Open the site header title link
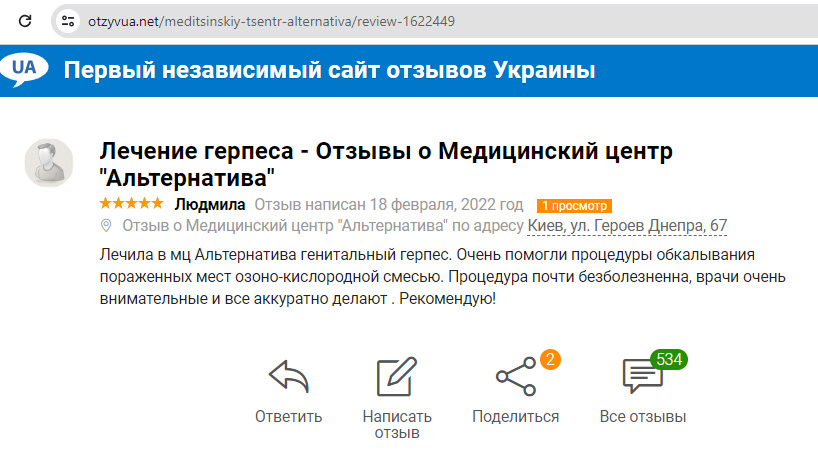The width and height of the screenshot is (818, 461). 330,71
